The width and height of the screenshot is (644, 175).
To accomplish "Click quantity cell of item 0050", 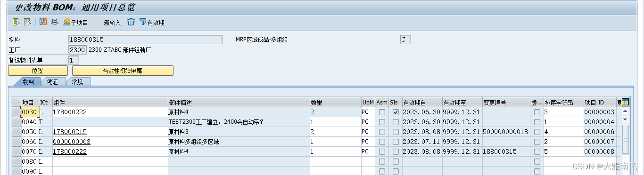I will [335, 132].
